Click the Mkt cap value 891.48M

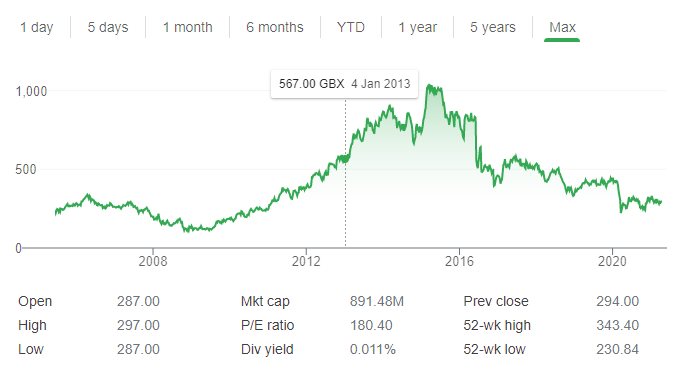point(376,301)
